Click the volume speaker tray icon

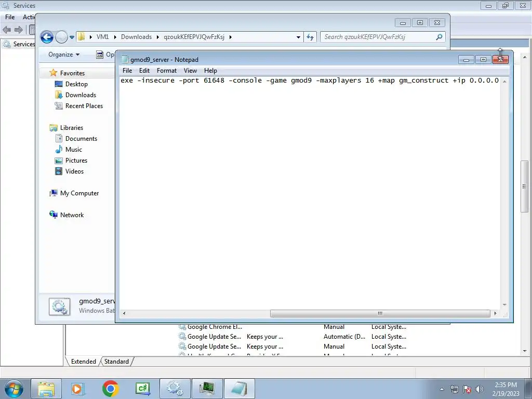pos(480,389)
